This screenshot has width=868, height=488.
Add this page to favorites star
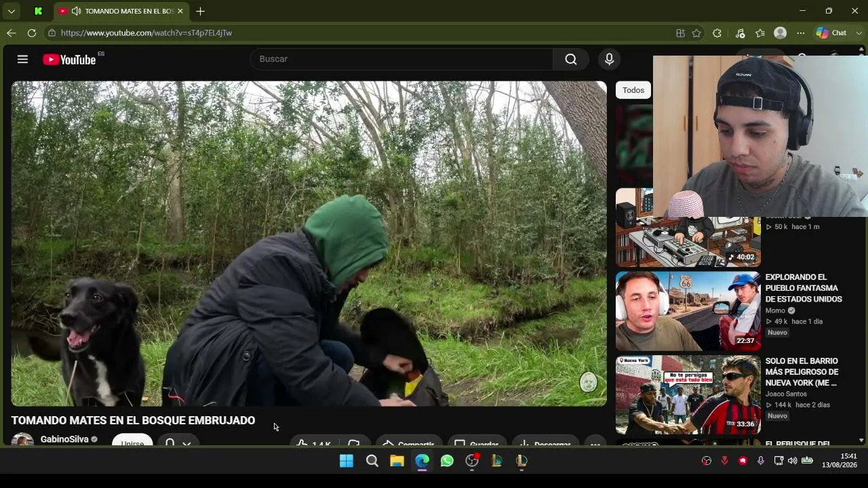click(x=696, y=33)
